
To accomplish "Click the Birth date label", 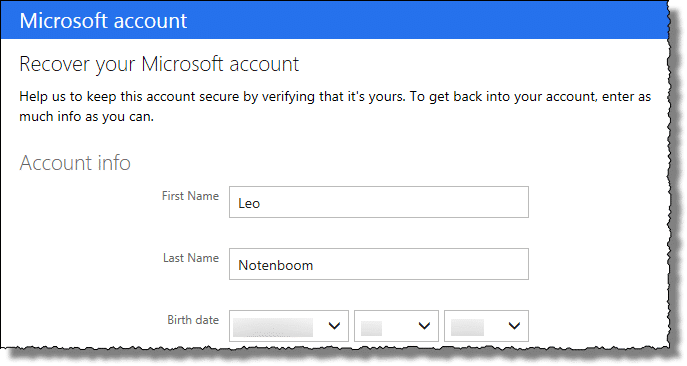I will (193, 320).
